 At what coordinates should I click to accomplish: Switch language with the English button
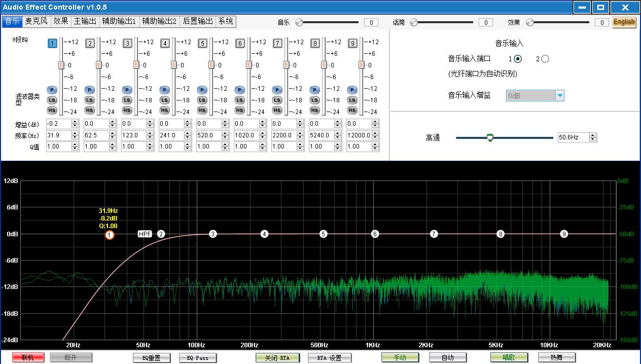click(x=624, y=22)
